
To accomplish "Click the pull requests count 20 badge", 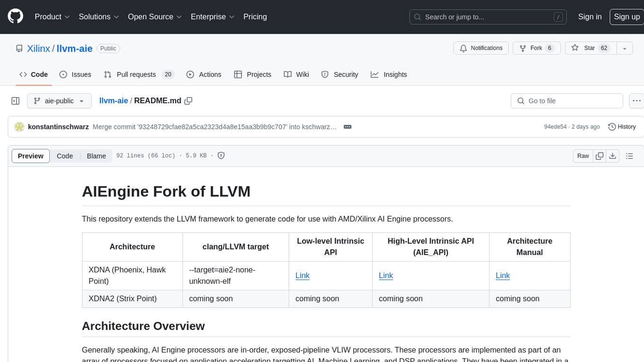I will pos(168,74).
